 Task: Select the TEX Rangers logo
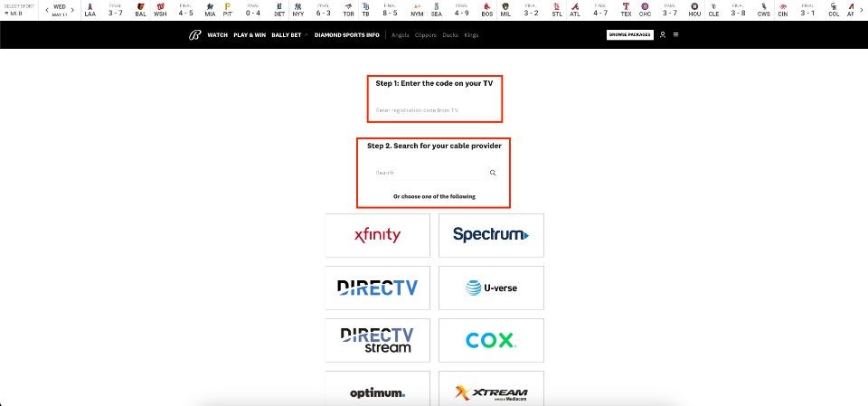coord(626,6)
